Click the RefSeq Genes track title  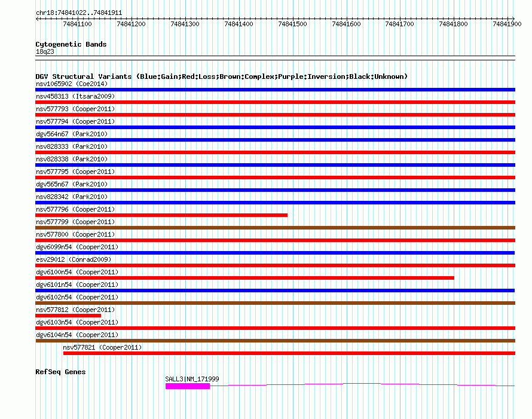pyautogui.click(x=60, y=372)
